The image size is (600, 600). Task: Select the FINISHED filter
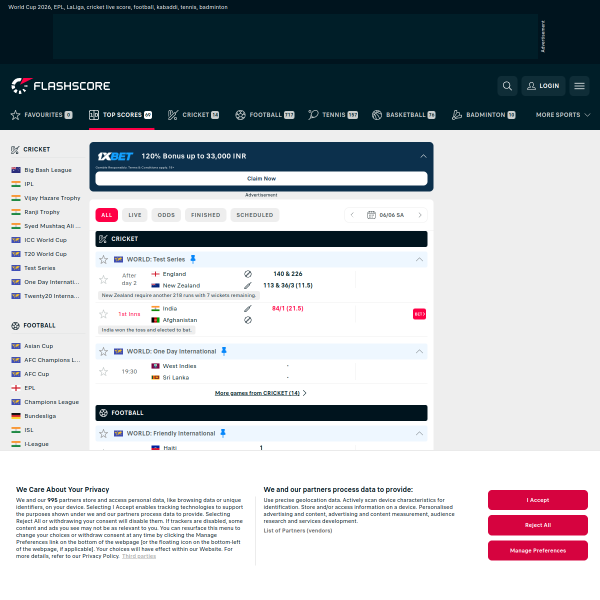coord(205,215)
